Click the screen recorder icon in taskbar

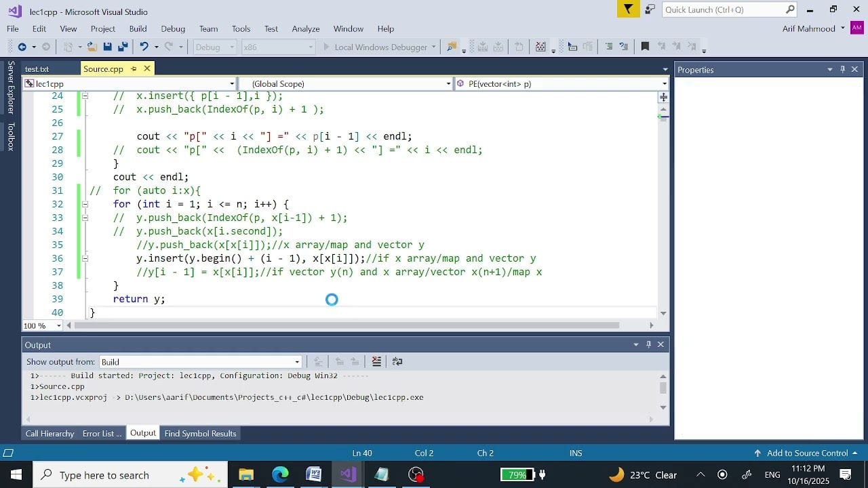(x=416, y=474)
